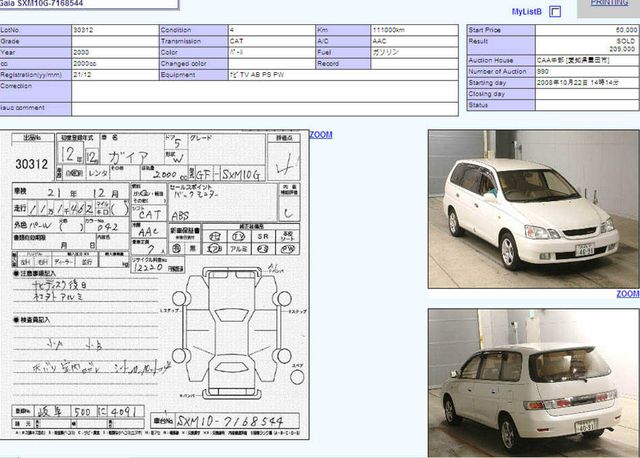Click the Correction label cell
Screen dimensions: 640x458
(36, 91)
